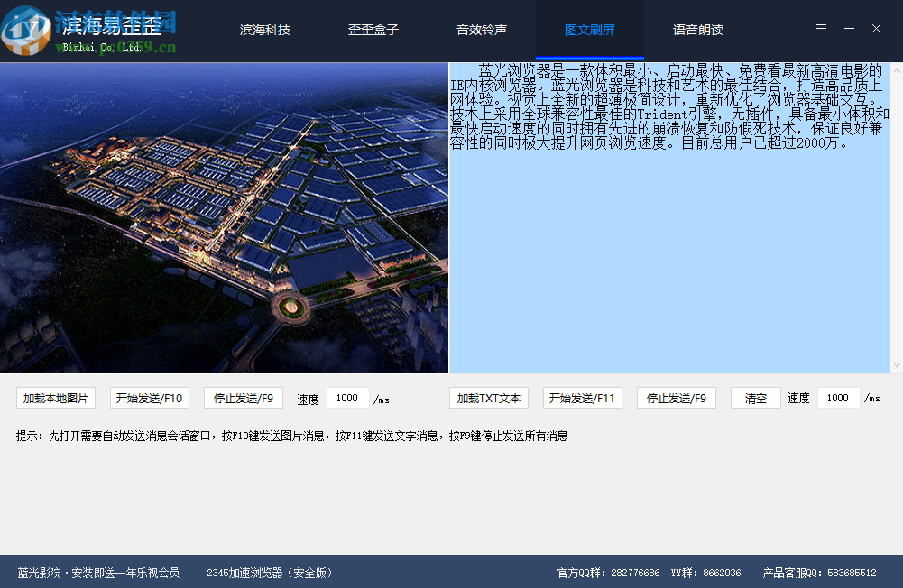Clear the text area using 清空
This screenshot has width=903, height=588.
[x=755, y=397]
